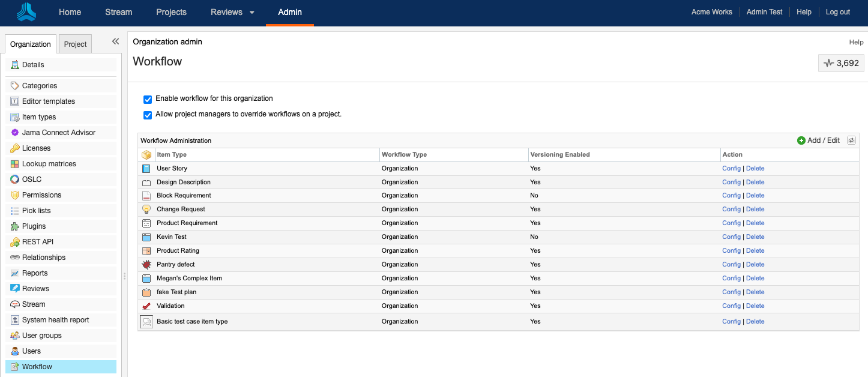Click the Editor templates icon
The height and width of the screenshot is (377, 868).
pyautogui.click(x=15, y=101)
